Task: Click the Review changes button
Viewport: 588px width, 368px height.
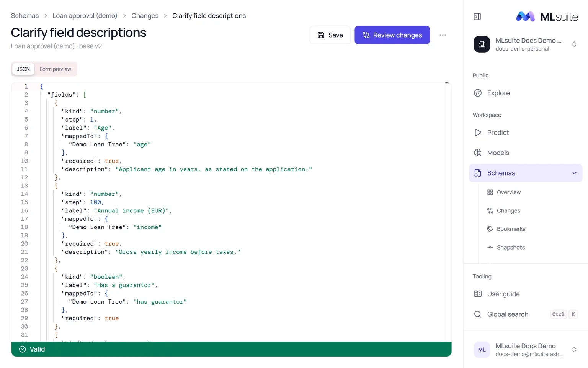Action: click(x=392, y=35)
